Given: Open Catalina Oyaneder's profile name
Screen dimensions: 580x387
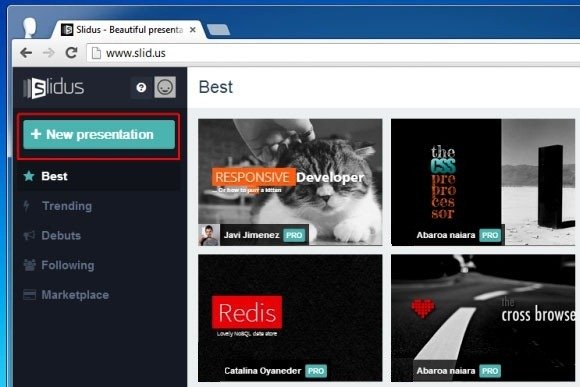Looking at the screenshot, I should (x=263, y=371).
